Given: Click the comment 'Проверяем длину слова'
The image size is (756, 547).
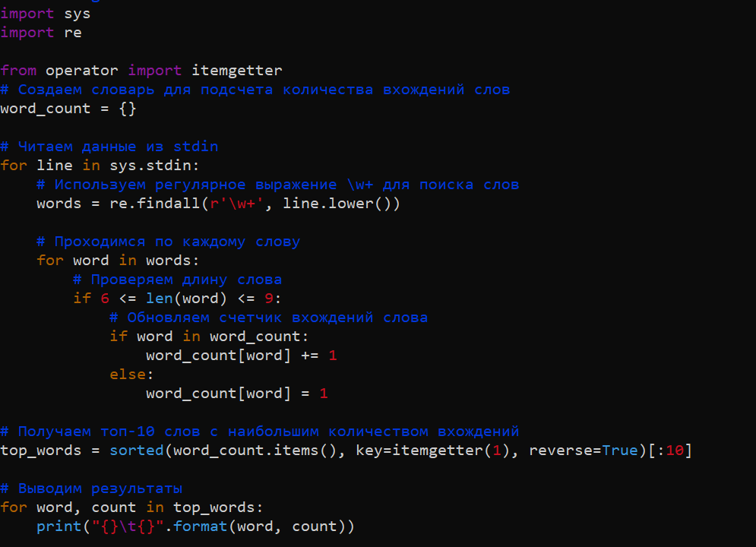Looking at the screenshot, I should (178, 280).
